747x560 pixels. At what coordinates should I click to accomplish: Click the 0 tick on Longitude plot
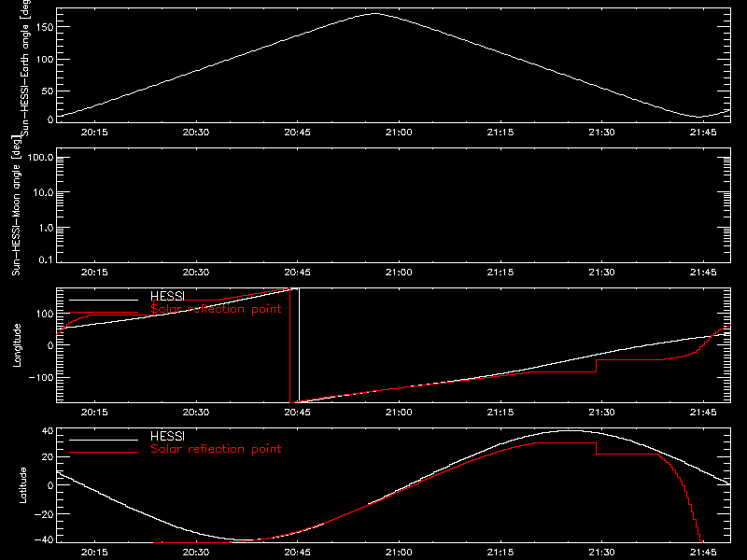(50, 345)
